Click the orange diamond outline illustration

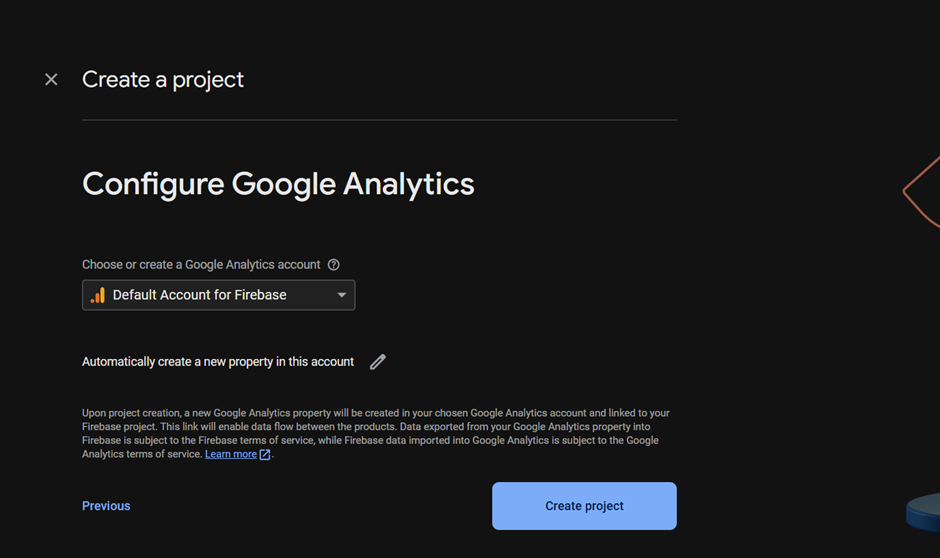pyautogui.click(x=921, y=192)
